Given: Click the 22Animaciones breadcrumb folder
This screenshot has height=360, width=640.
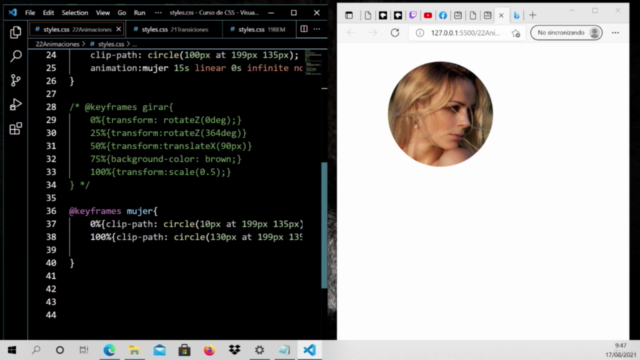Looking at the screenshot, I should coord(57,44).
